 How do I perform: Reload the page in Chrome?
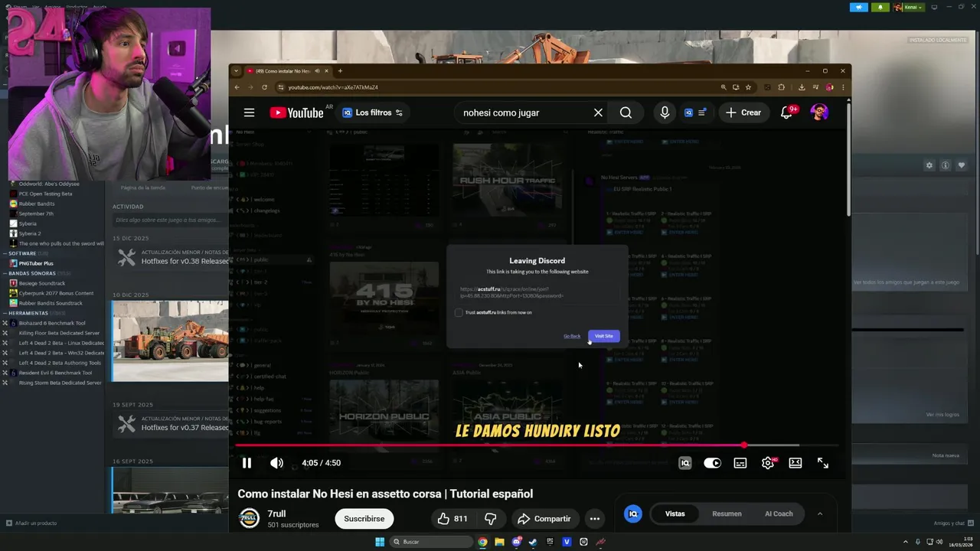(264, 87)
